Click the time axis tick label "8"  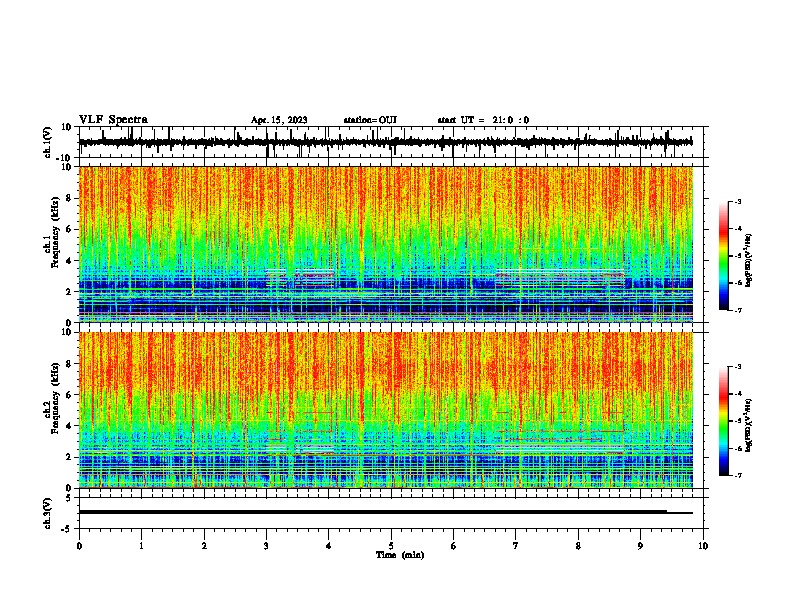point(578,546)
